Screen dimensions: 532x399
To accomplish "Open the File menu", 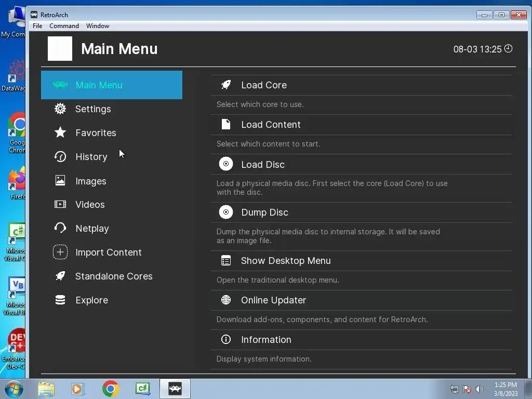I will point(37,26).
